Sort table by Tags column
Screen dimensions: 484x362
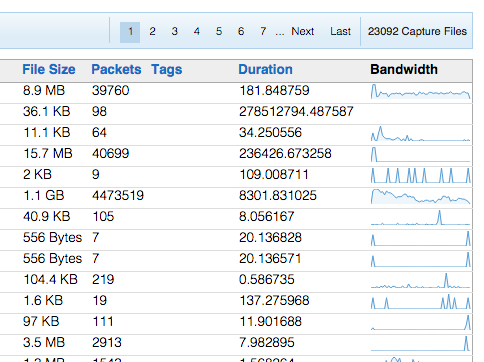[x=167, y=70]
